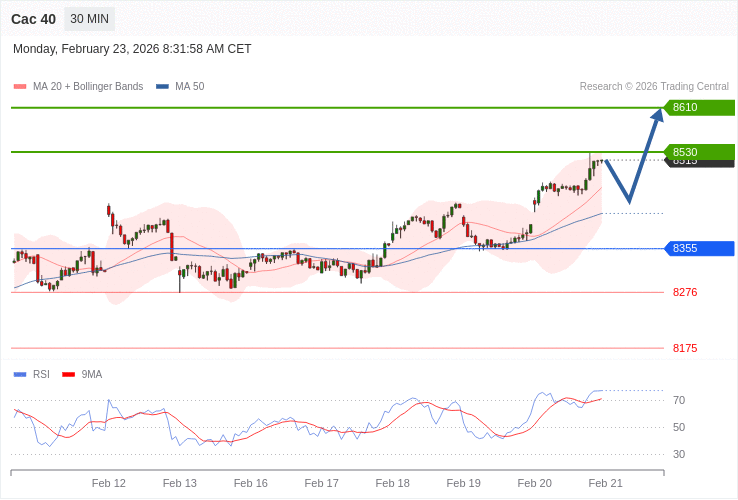Viewport: 738px width, 500px height.
Task: Click the green 8530 price tag
Action: [699, 152]
